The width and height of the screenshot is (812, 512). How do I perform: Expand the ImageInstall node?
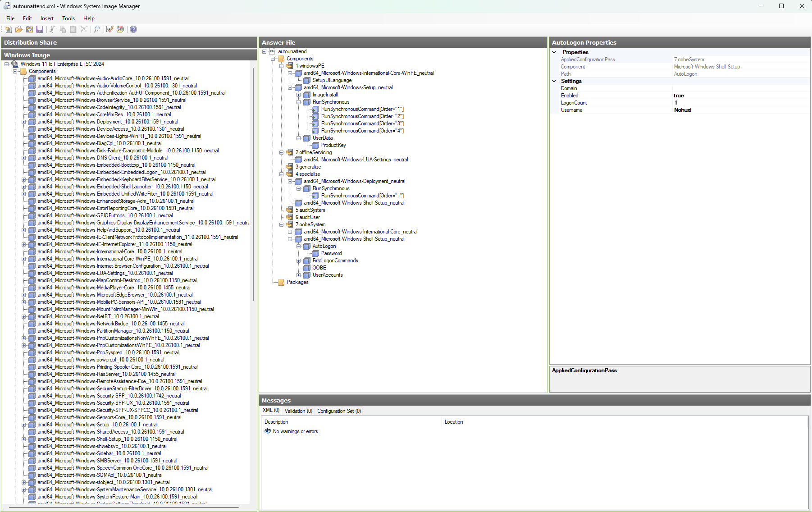point(298,95)
